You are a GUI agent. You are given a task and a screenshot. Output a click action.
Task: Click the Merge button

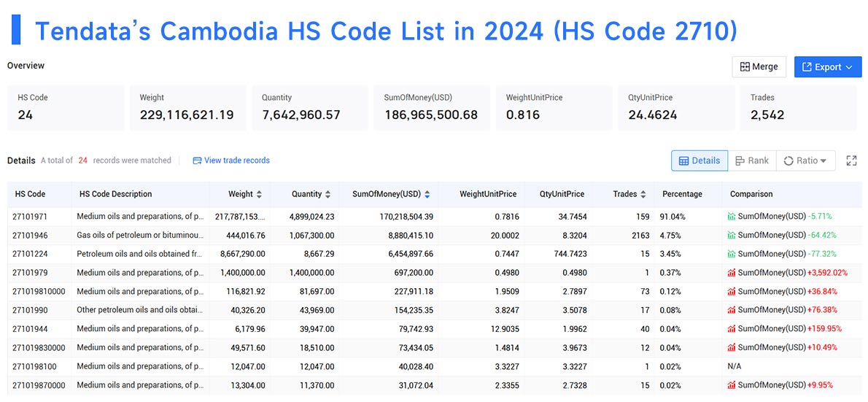pos(759,67)
